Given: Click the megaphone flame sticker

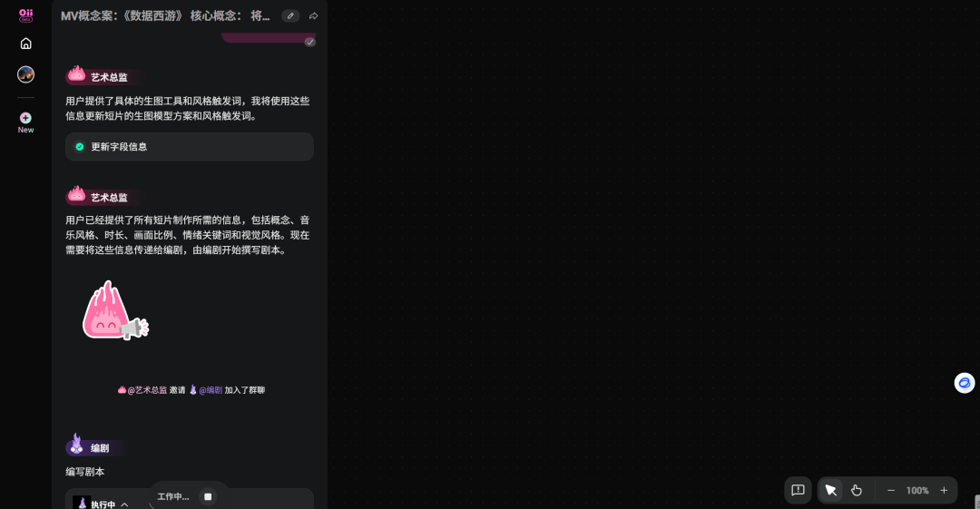Looking at the screenshot, I should [115, 311].
